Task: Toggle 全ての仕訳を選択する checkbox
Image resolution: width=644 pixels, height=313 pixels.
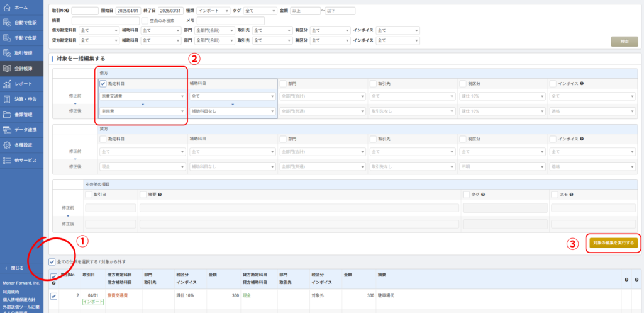Action: [52, 261]
